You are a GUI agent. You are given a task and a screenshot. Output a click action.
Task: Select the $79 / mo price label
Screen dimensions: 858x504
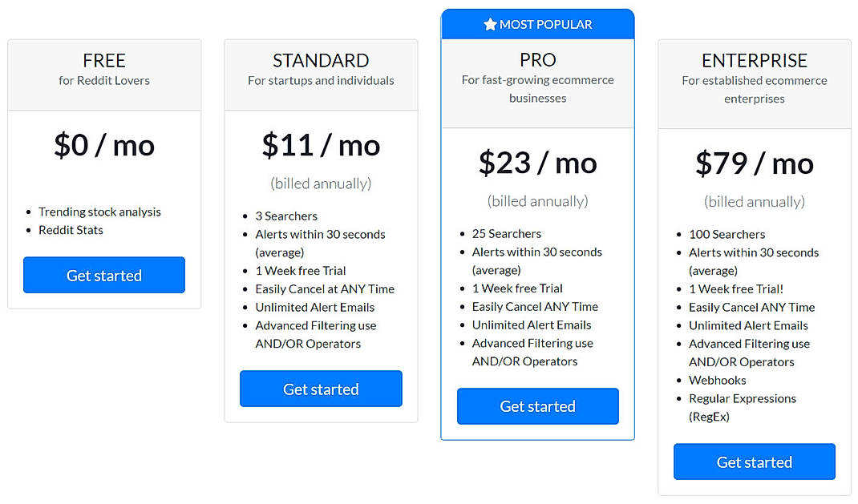[754, 164]
